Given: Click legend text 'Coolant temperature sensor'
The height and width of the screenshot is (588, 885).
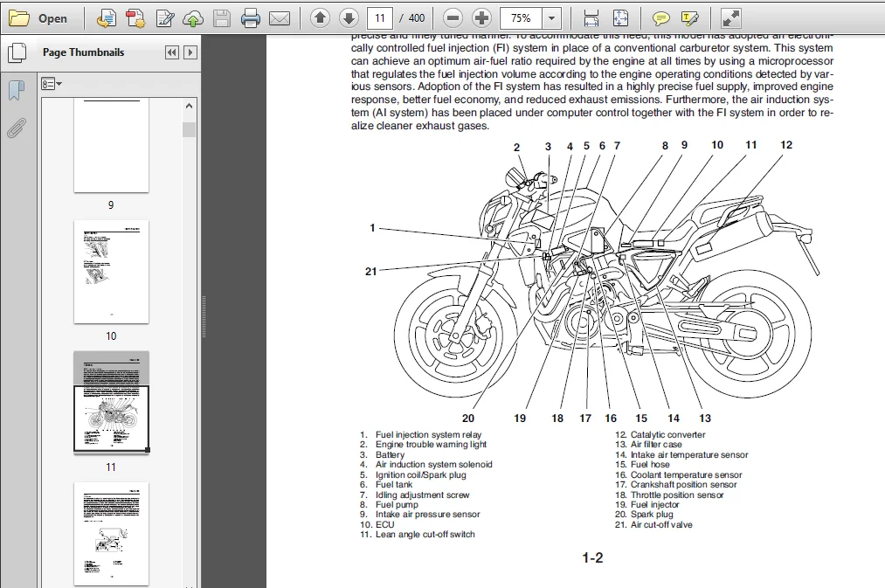Looking at the screenshot, I should (687, 475).
